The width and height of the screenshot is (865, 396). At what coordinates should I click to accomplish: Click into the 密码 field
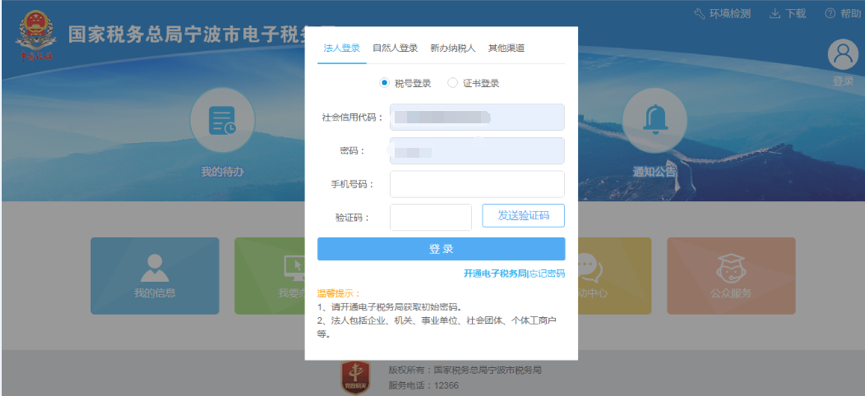coord(477,151)
